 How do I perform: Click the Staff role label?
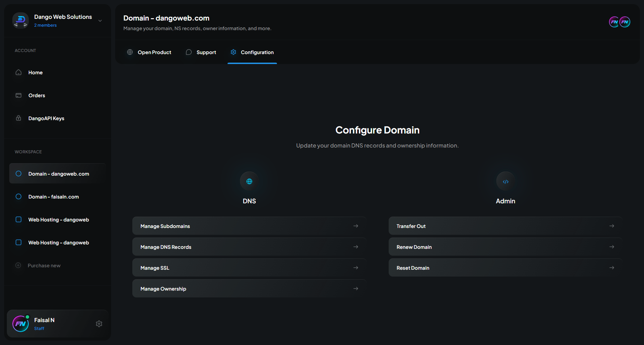pyautogui.click(x=39, y=329)
